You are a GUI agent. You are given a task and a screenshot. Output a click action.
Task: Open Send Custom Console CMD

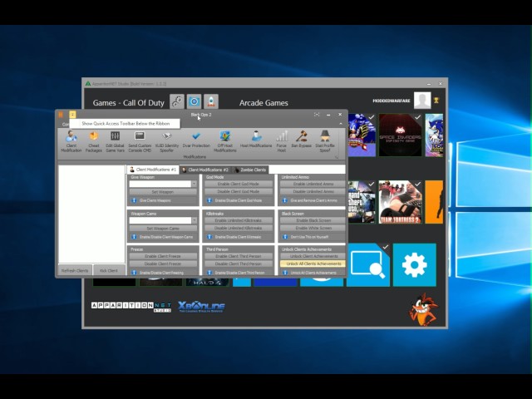point(140,141)
